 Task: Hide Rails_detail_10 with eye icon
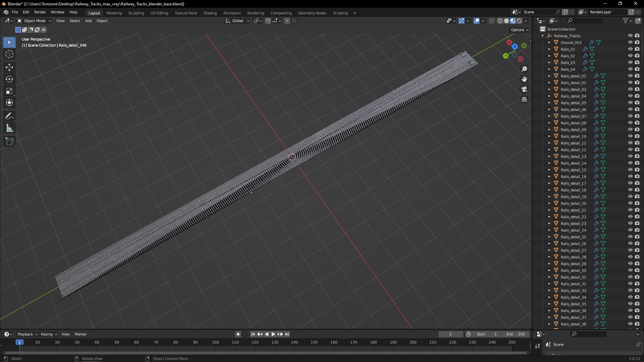pos(630,136)
